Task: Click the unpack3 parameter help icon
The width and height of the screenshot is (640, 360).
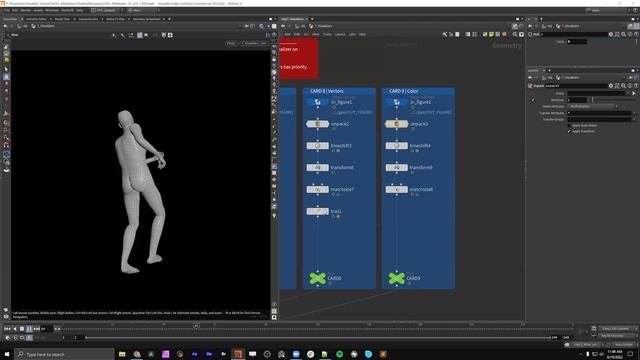Action: [x=636, y=86]
